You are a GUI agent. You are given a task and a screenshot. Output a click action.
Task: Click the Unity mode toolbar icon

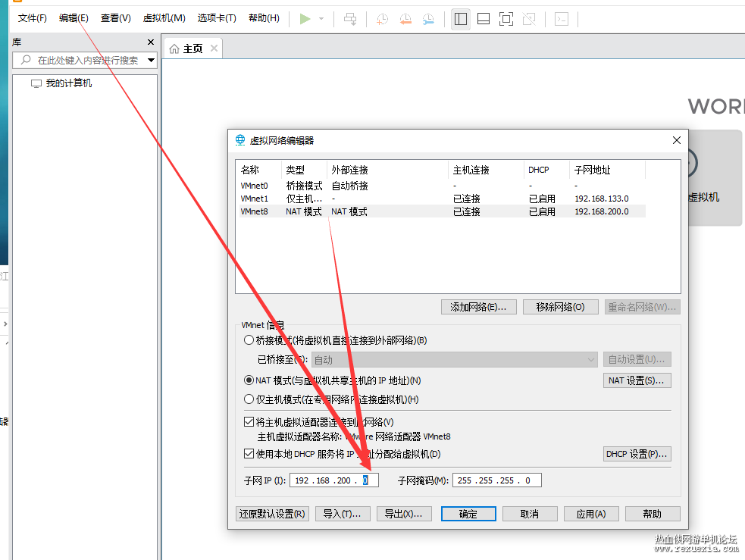(529, 19)
